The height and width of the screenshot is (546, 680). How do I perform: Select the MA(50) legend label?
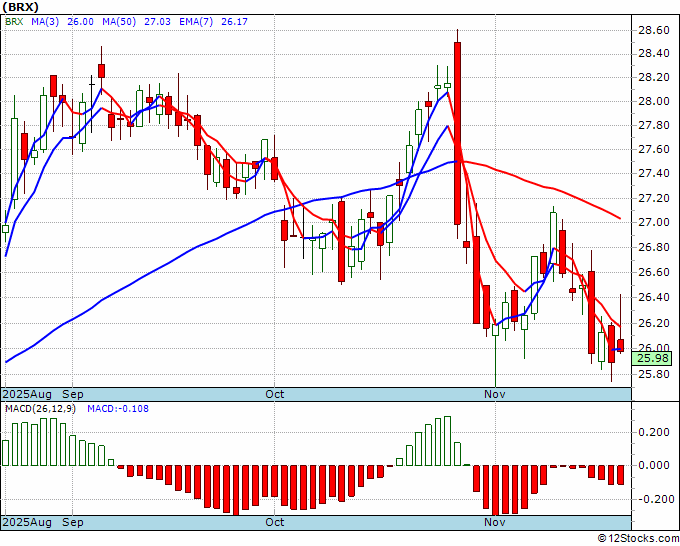click(x=119, y=22)
